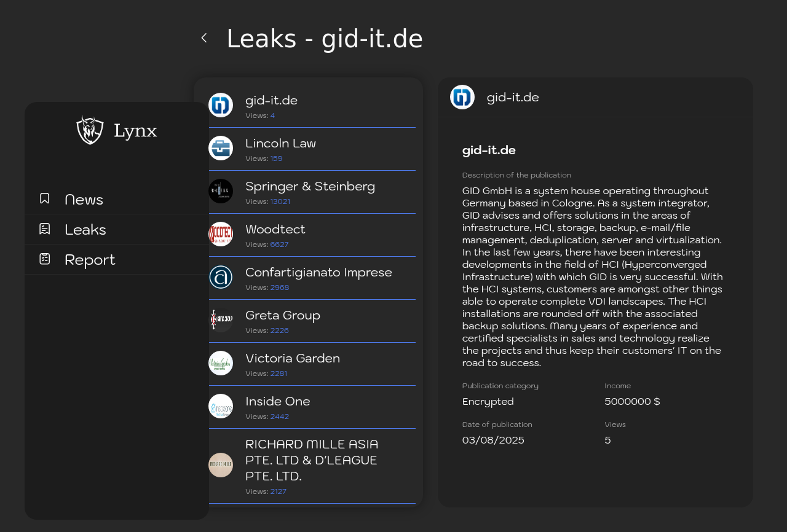Click the Confartigianato Imprese logo
The height and width of the screenshot is (532, 787).
click(x=221, y=277)
